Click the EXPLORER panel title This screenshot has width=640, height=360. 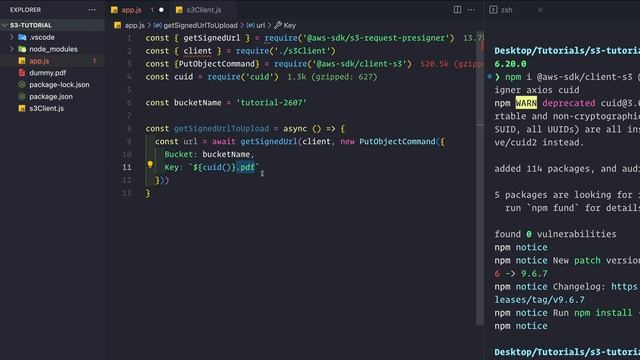25,10
